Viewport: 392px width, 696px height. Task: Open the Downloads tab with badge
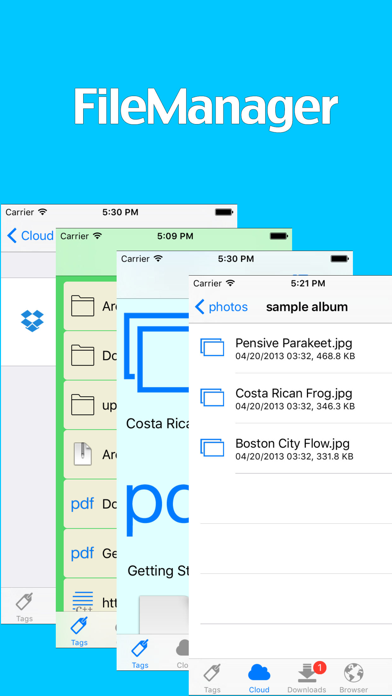[307, 678]
